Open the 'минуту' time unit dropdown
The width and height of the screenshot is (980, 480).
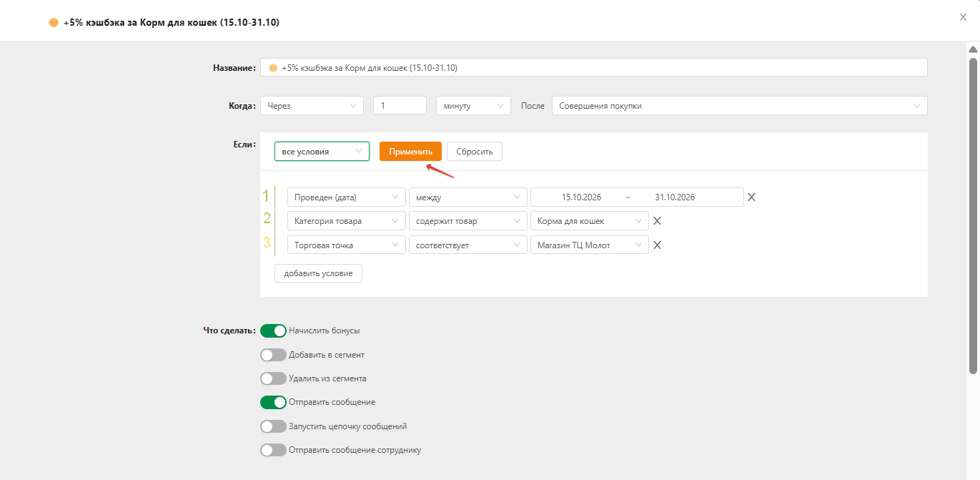473,106
